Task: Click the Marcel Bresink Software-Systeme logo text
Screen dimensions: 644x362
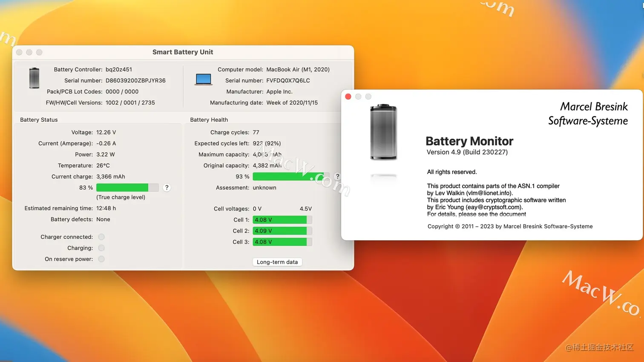Action: (x=588, y=114)
